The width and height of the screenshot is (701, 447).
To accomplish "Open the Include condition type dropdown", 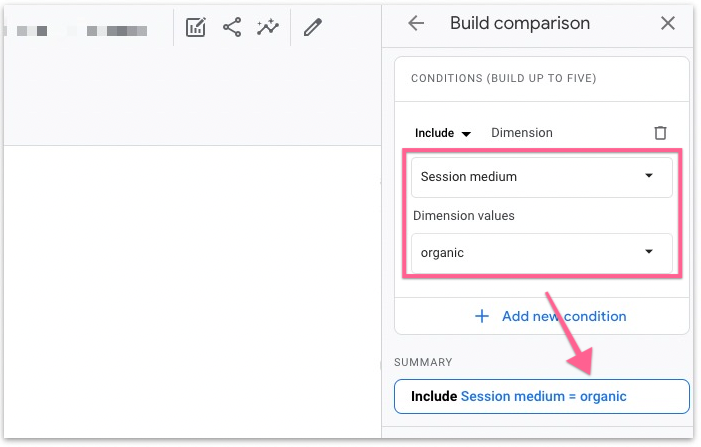I will pos(442,133).
